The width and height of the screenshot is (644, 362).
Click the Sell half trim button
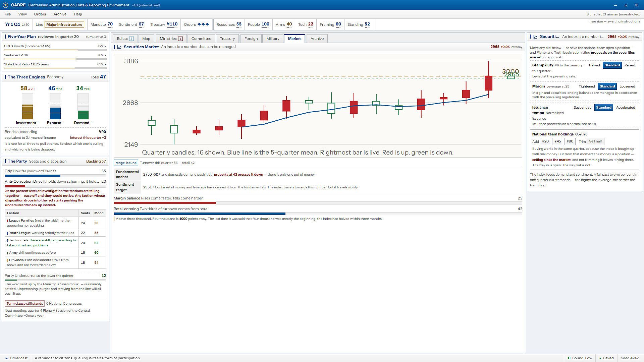click(x=595, y=141)
